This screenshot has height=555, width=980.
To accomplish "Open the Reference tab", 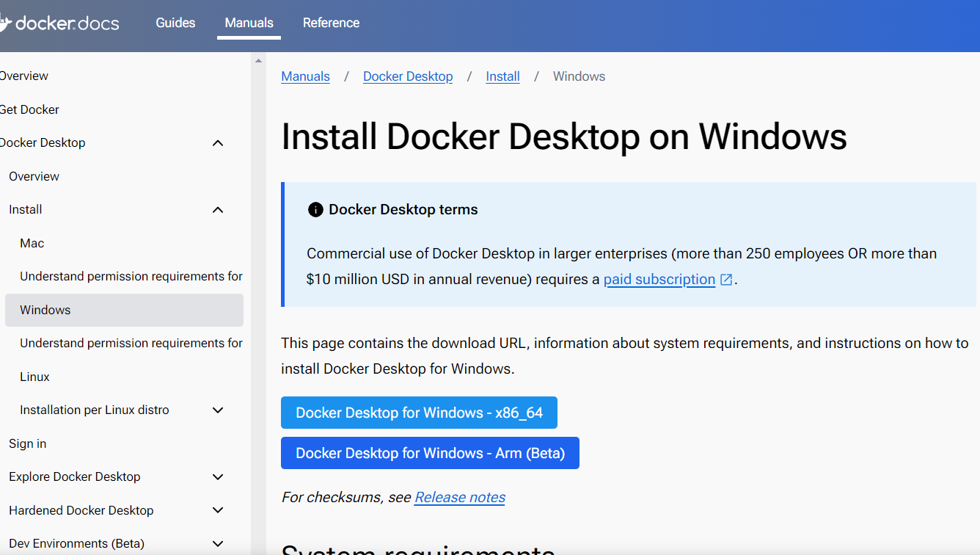I will [331, 23].
